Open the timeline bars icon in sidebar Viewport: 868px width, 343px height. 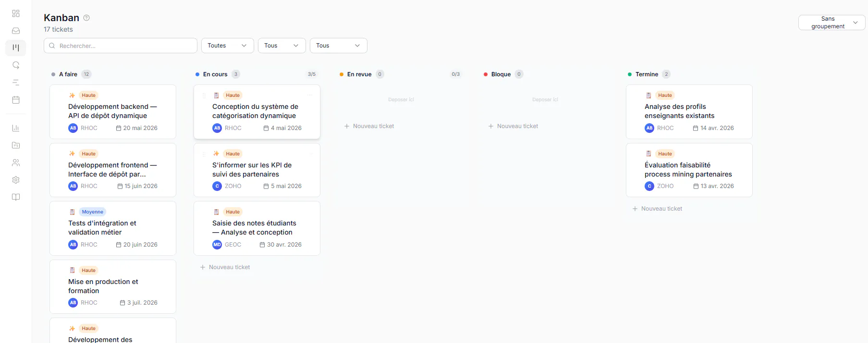pyautogui.click(x=16, y=83)
